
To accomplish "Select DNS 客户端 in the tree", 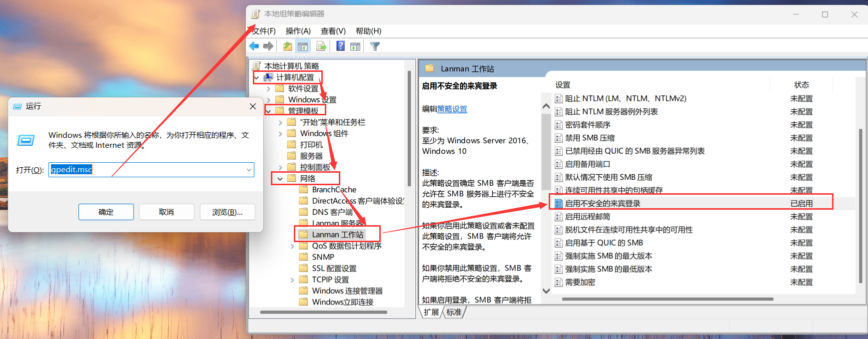I will 332,212.
